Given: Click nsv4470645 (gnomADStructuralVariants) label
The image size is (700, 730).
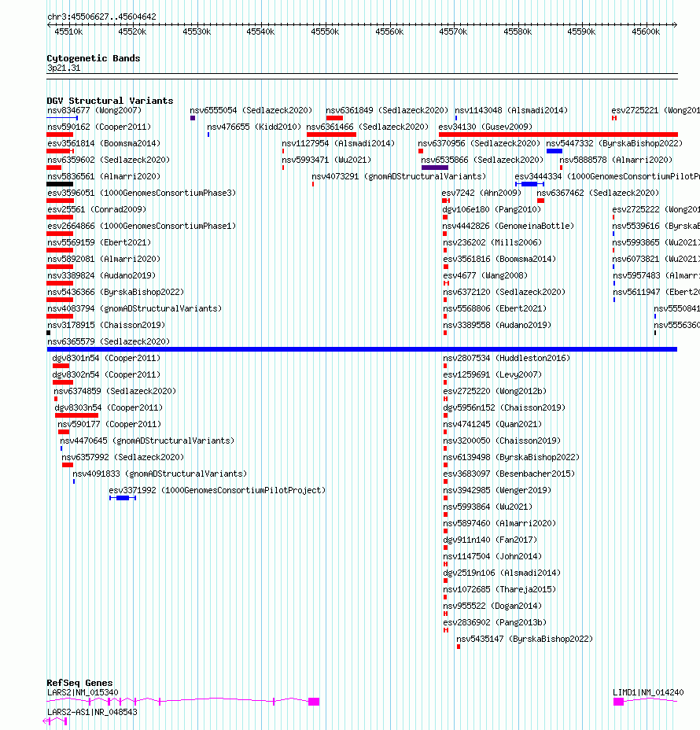Looking at the screenshot, I should click(147, 441).
